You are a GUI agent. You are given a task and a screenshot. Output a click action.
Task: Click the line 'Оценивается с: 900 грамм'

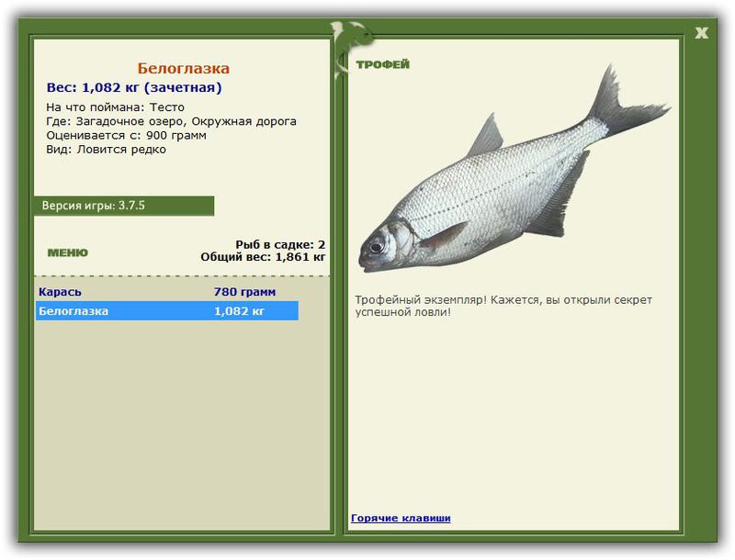126,135
